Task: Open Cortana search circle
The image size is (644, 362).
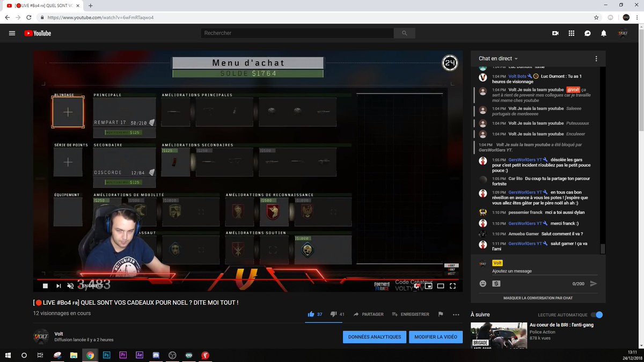Action: point(24,355)
